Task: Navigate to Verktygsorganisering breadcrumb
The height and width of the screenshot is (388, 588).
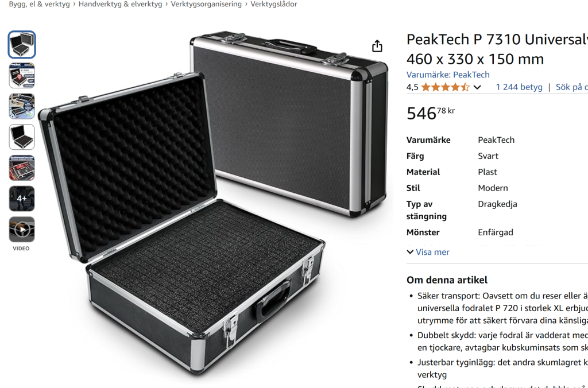Action: (x=206, y=4)
